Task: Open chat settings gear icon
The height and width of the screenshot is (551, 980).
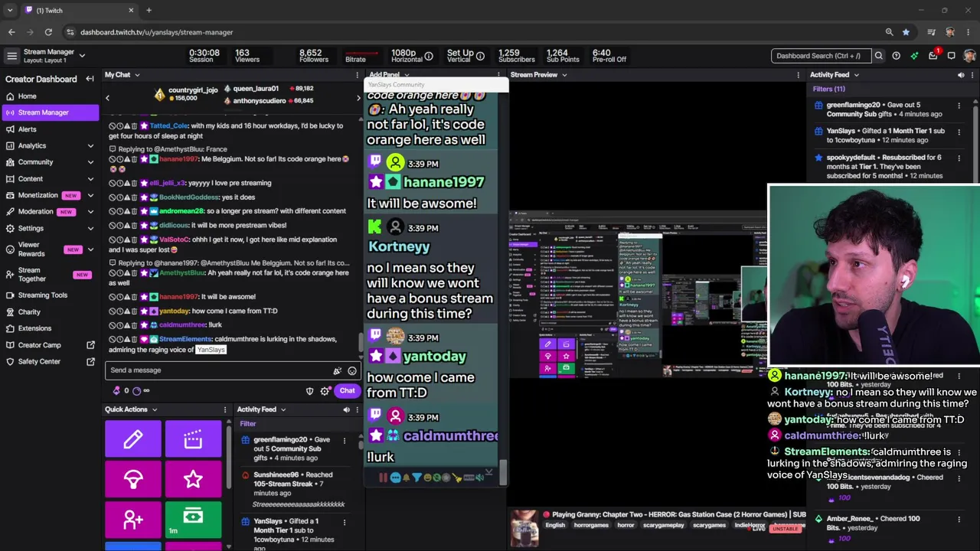Action: 325,391
